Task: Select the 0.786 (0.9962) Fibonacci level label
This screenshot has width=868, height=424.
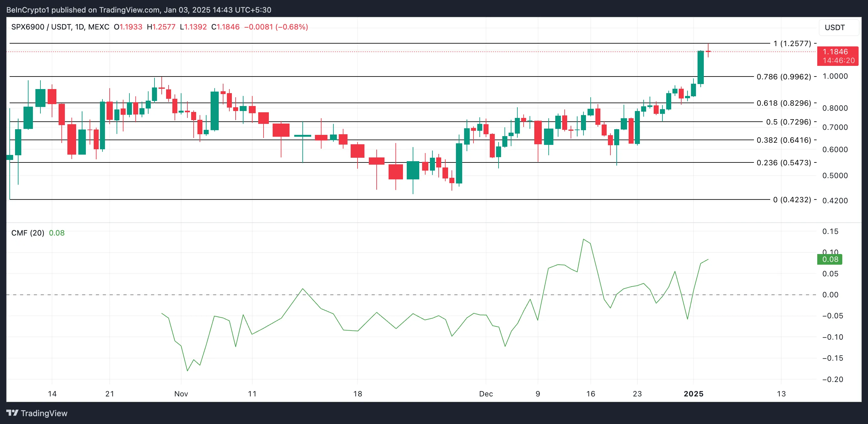Action: (x=783, y=77)
